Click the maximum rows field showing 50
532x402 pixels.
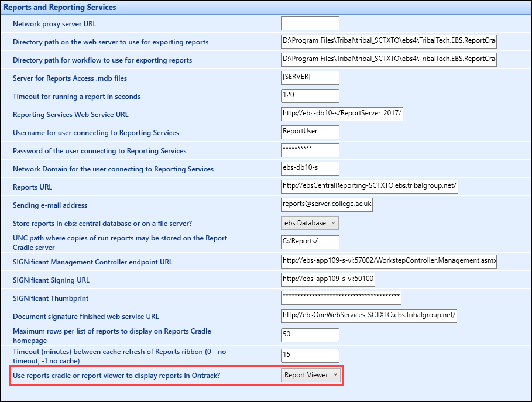point(310,335)
